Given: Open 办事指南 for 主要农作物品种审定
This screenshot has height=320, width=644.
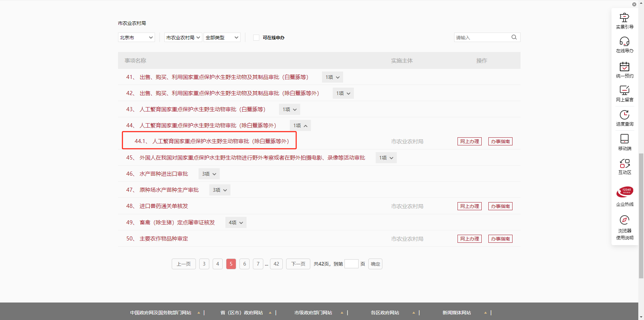Looking at the screenshot, I should (500, 239).
